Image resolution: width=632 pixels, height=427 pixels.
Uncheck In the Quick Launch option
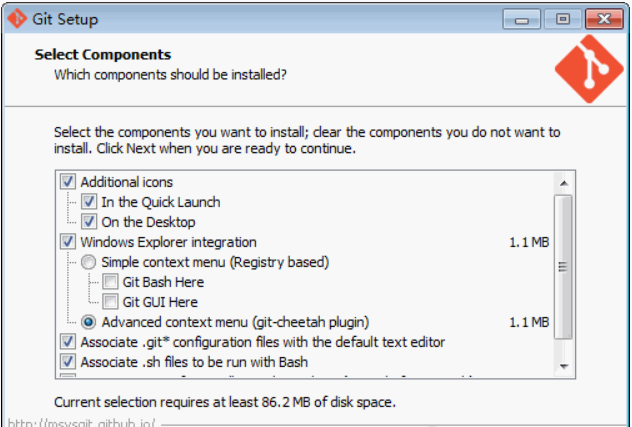pyautogui.click(x=89, y=202)
